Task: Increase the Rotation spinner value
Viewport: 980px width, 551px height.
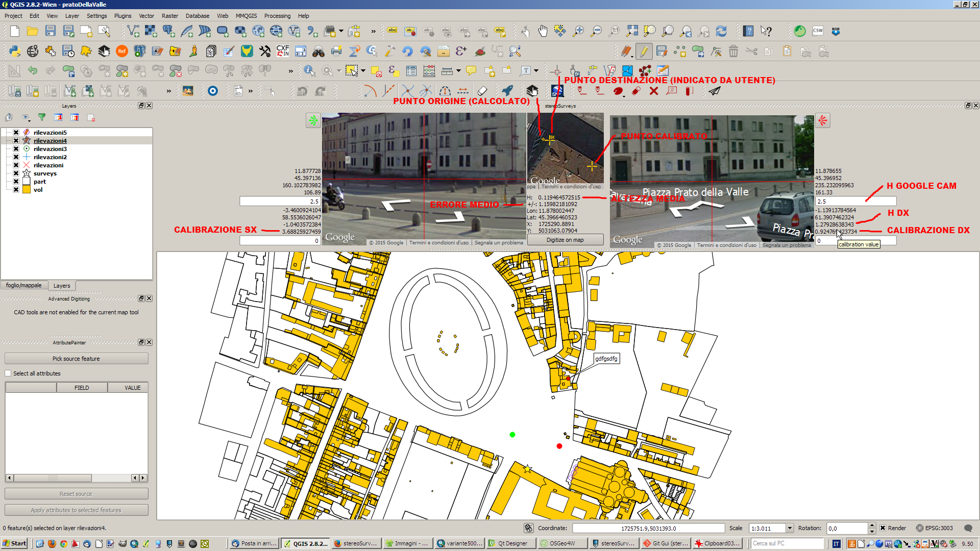Action: tap(872, 525)
